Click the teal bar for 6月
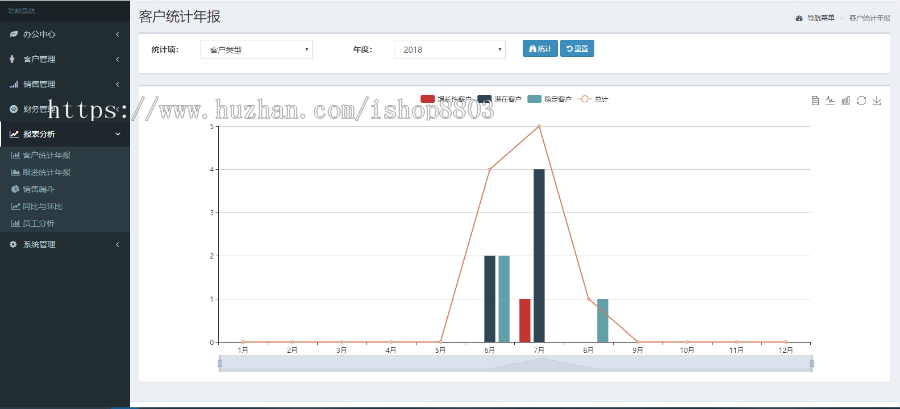 (504, 299)
